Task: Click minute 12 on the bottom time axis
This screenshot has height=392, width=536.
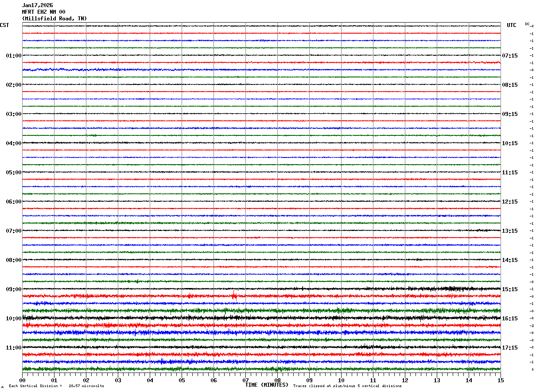Action: click(405, 380)
